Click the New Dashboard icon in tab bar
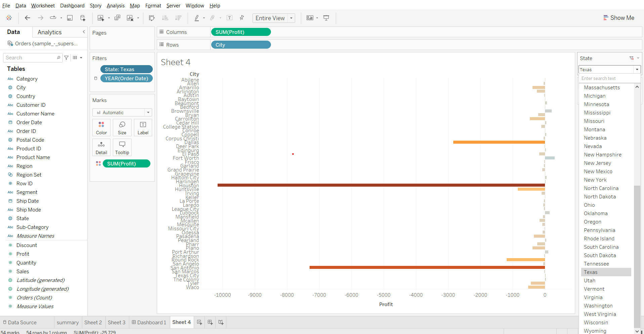644x334 pixels. click(x=210, y=322)
